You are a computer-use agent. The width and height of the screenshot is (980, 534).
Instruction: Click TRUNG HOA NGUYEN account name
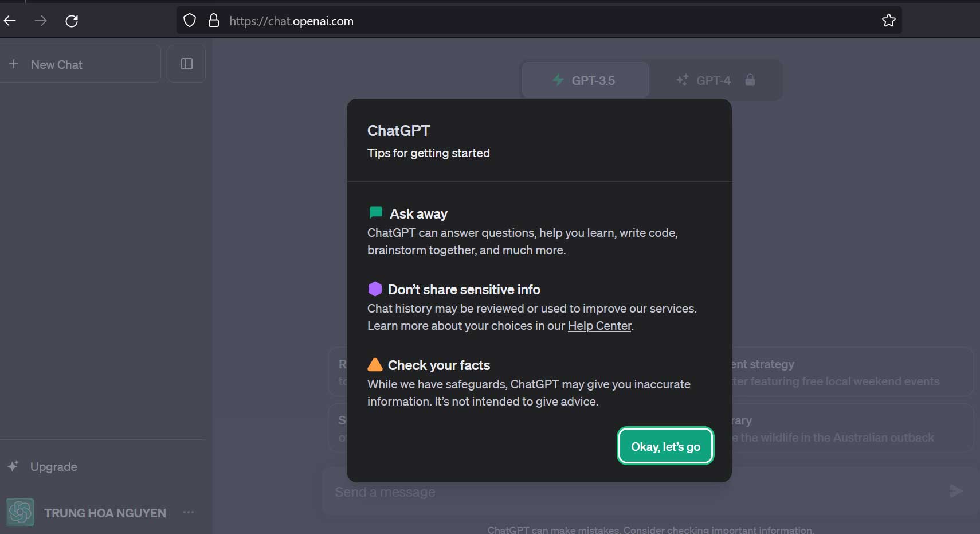coord(105,513)
